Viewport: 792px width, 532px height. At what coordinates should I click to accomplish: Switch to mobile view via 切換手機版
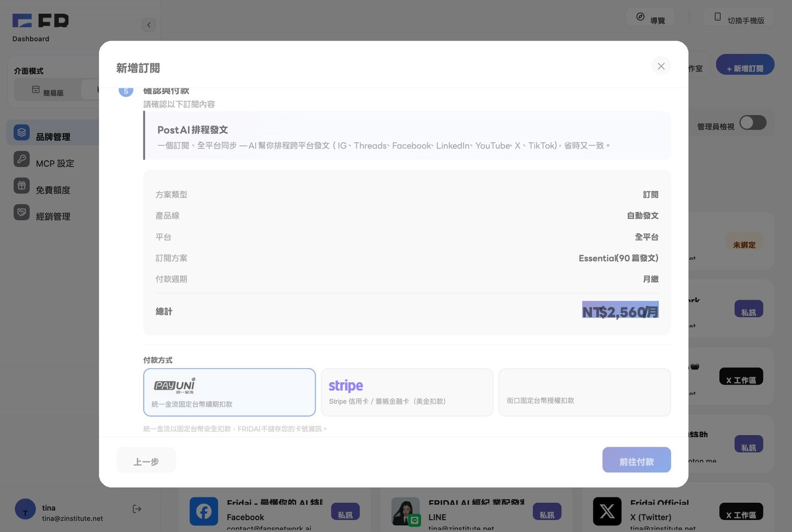tap(739, 17)
